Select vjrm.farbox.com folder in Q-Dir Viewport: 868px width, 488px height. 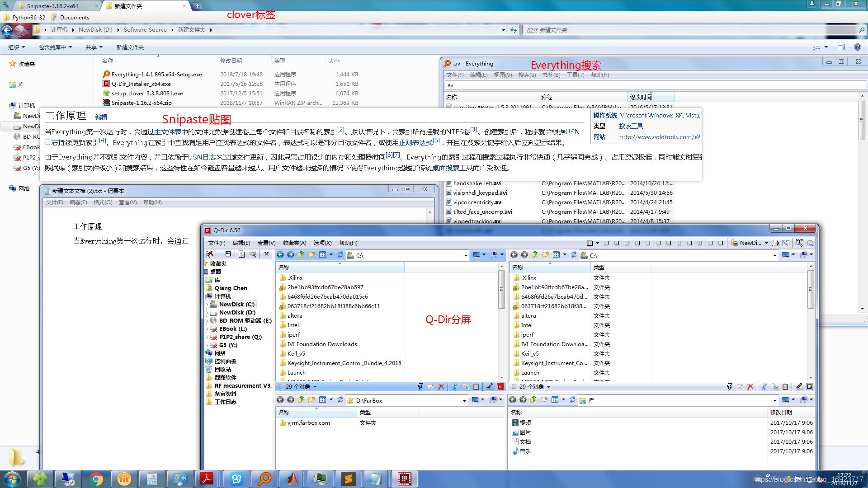(308, 423)
